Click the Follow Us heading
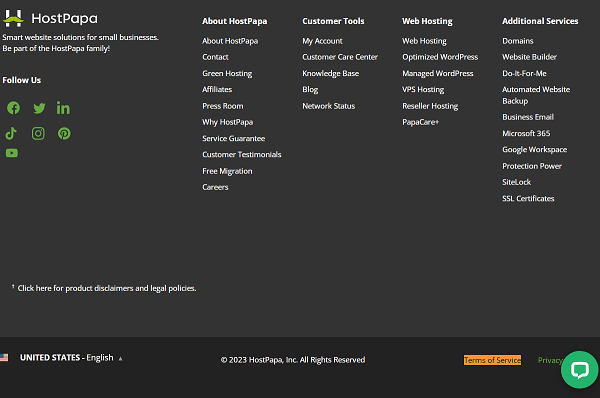This screenshot has height=398, width=600. pos(22,80)
